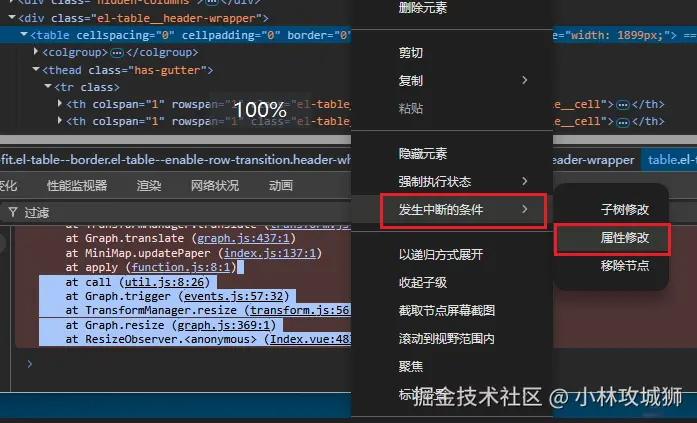Collapse the selected table element node
The height and width of the screenshot is (423, 697).
[x=24, y=34]
